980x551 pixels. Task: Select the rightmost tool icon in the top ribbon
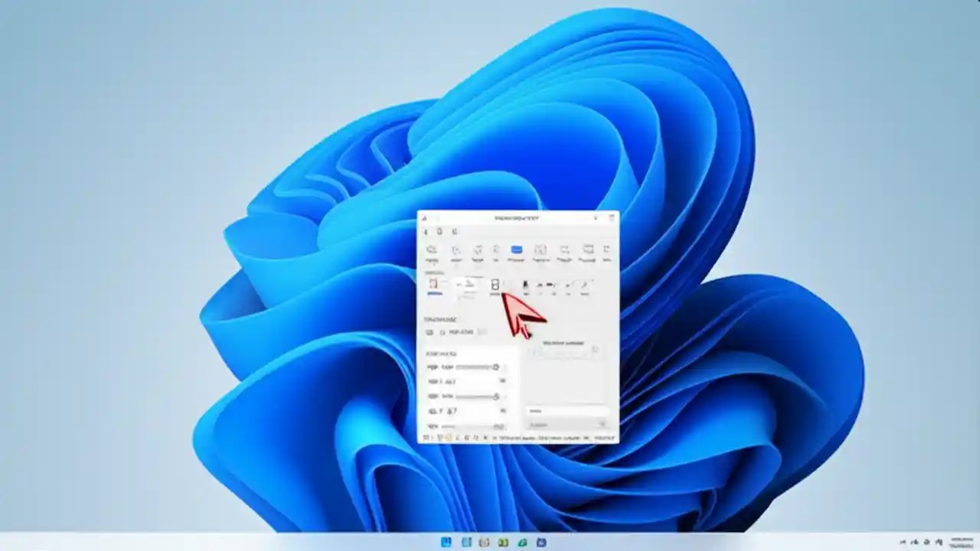click(x=605, y=250)
